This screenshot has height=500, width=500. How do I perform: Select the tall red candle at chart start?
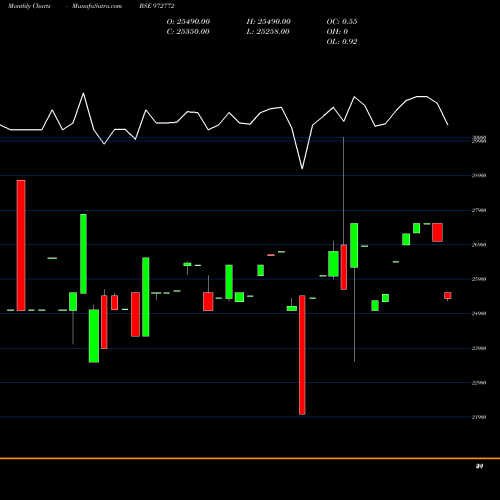tap(21, 245)
